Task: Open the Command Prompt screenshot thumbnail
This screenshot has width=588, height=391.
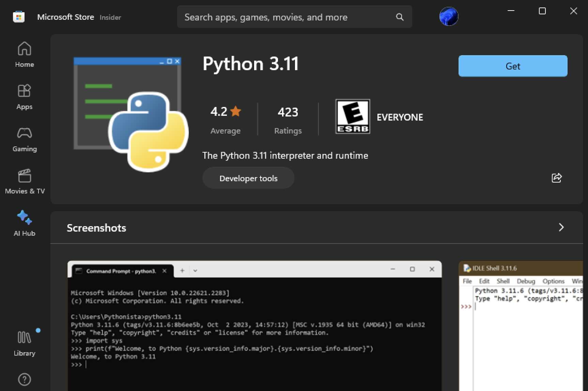Action: pos(254,326)
